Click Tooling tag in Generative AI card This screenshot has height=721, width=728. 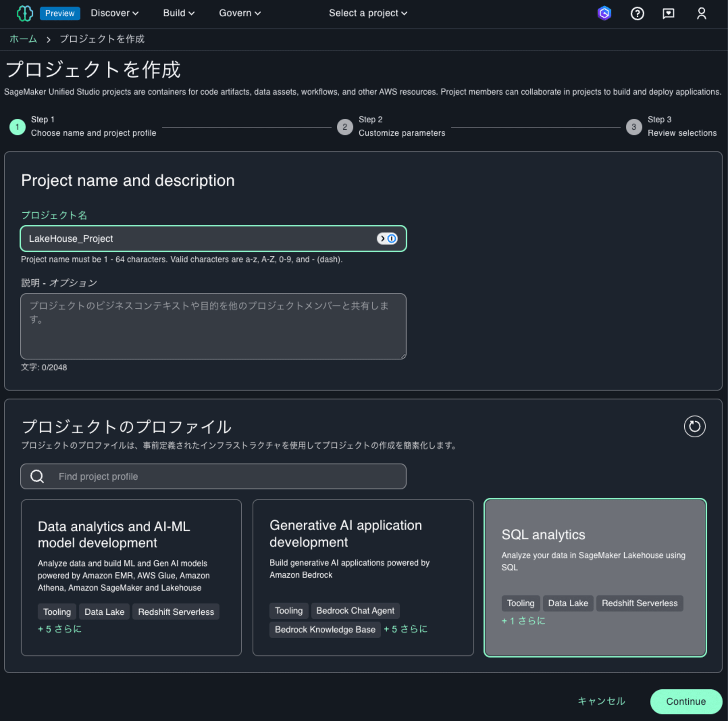coord(289,611)
